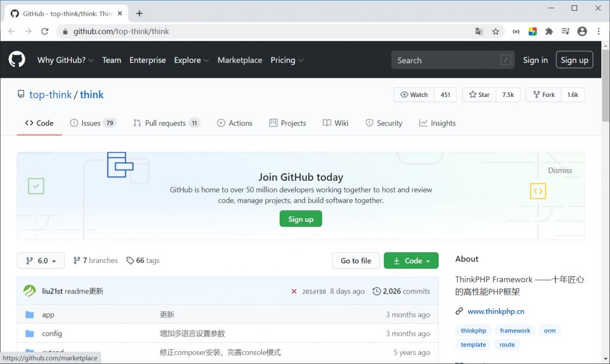Go back using browser back arrow

pos(12,31)
